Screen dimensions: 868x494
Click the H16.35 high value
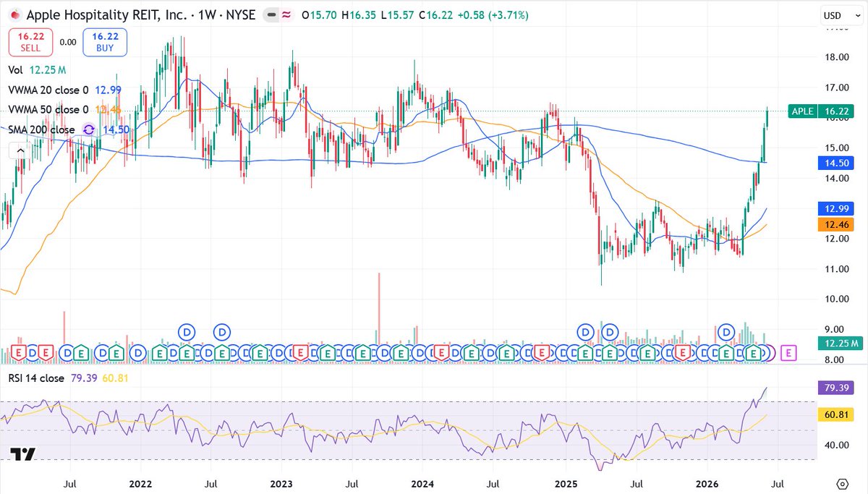(x=359, y=15)
